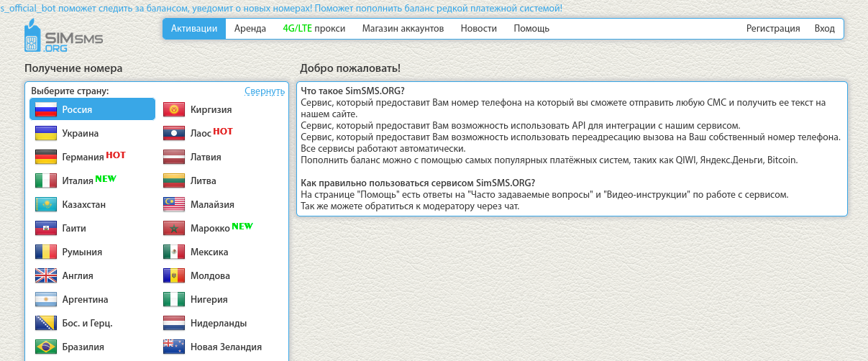The width and height of the screenshot is (868, 361).
Task: Select country name Марокко
Action: click(x=210, y=228)
